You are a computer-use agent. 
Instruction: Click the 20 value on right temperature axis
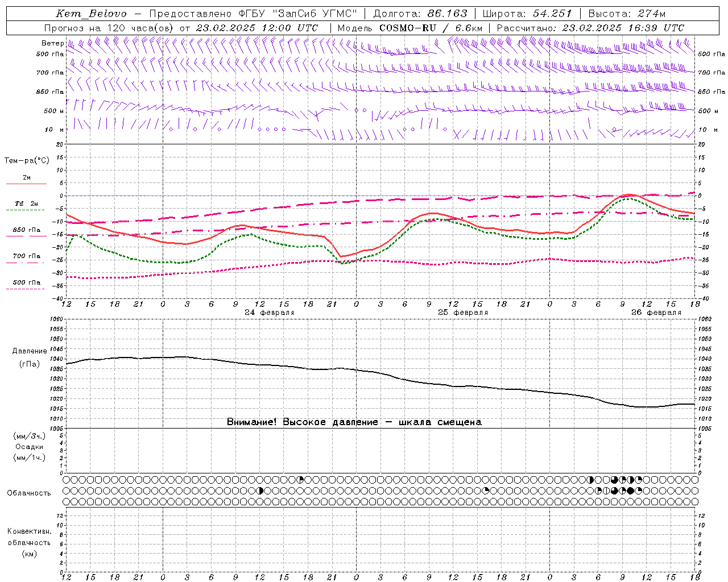(x=701, y=144)
